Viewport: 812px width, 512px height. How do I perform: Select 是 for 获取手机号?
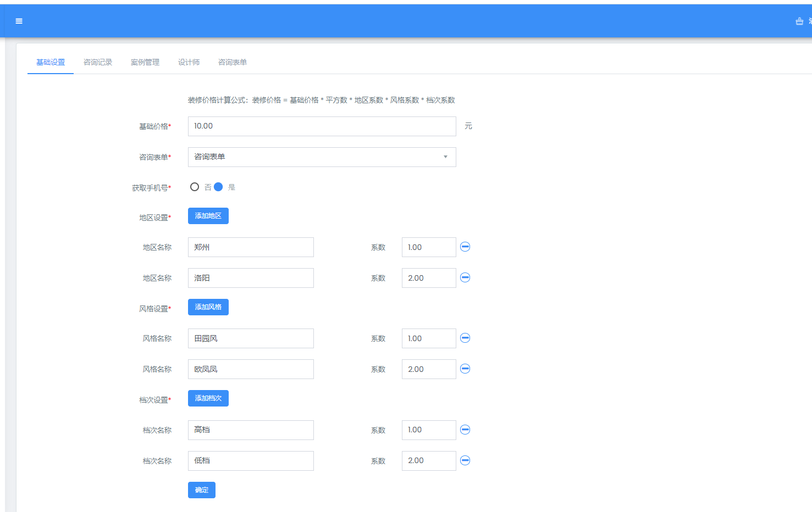[x=218, y=187]
